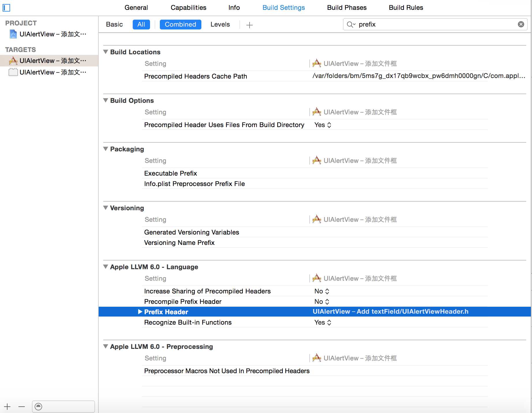Collapse the Build Options section
This screenshot has width=532, height=413.
(106, 100)
